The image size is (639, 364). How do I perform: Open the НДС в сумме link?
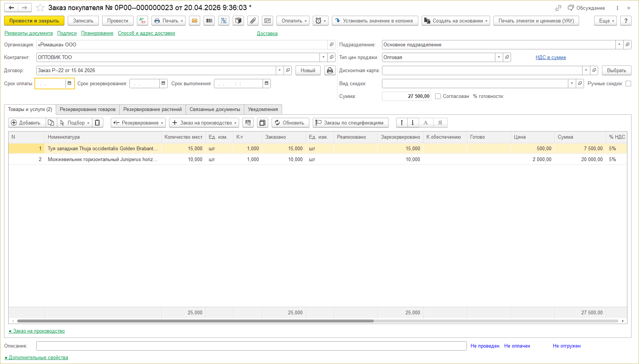coord(550,58)
